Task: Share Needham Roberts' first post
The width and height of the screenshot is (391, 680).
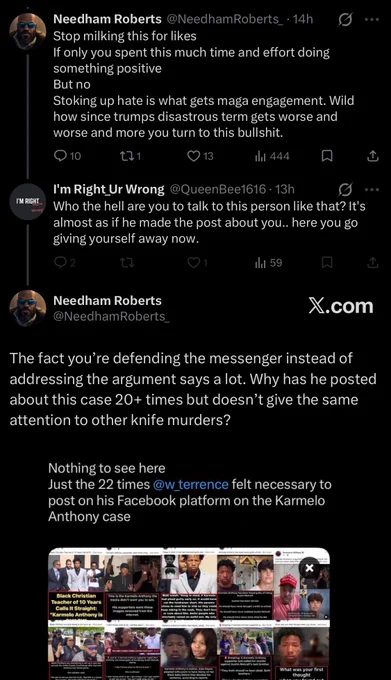Action: [x=373, y=156]
